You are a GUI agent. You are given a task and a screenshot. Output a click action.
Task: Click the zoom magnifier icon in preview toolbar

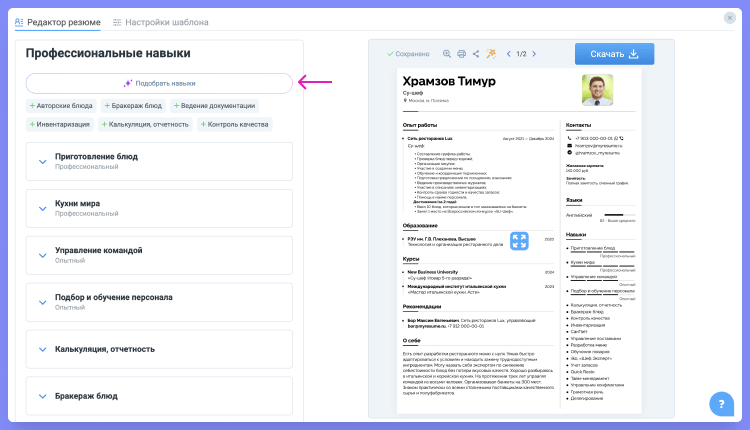448,54
